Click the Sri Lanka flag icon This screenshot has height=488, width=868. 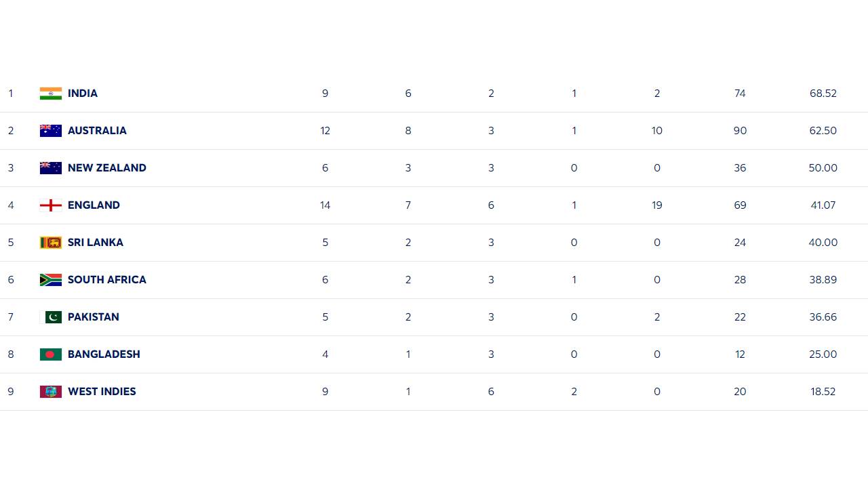(x=51, y=243)
